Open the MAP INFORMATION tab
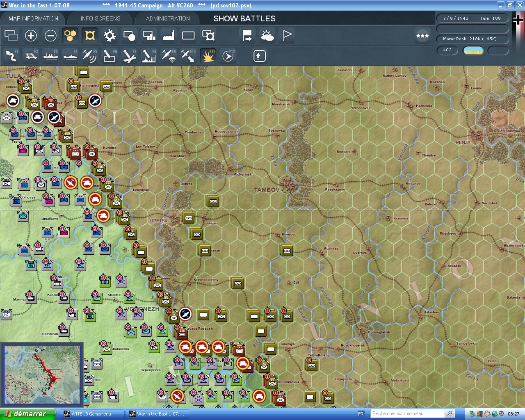Image resolution: width=525 pixels, height=420 pixels. [x=33, y=18]
